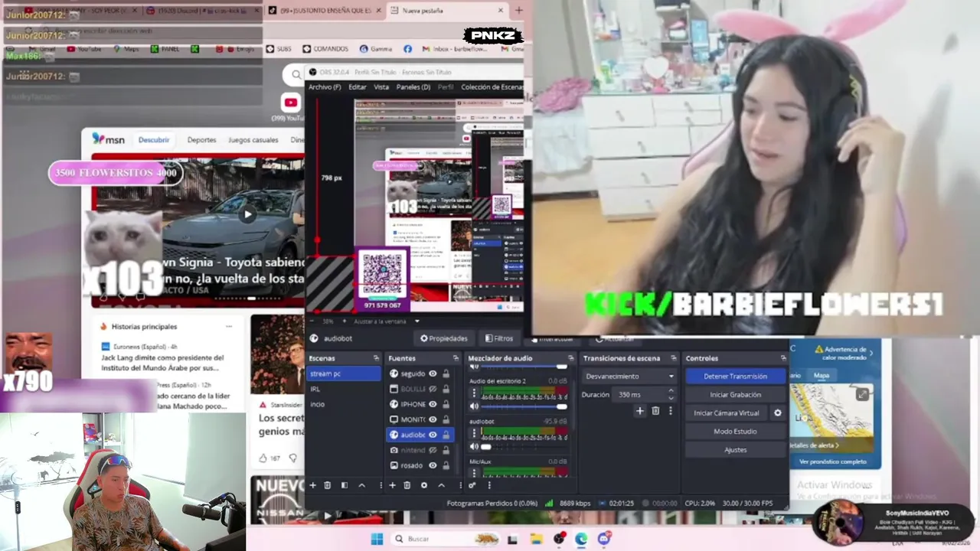Open the Editar menu in OBS
Image resolution: width=980 pixels, height=551 pixels.
[358, 87]
